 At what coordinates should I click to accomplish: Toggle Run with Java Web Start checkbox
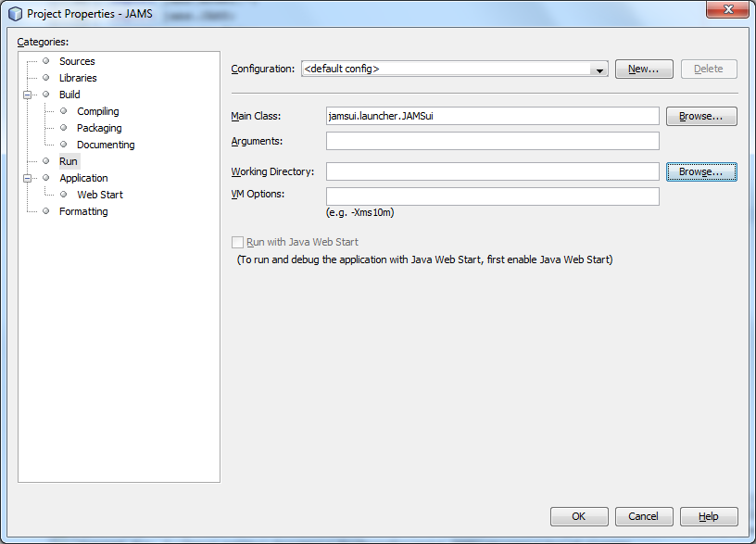point(237,243)
